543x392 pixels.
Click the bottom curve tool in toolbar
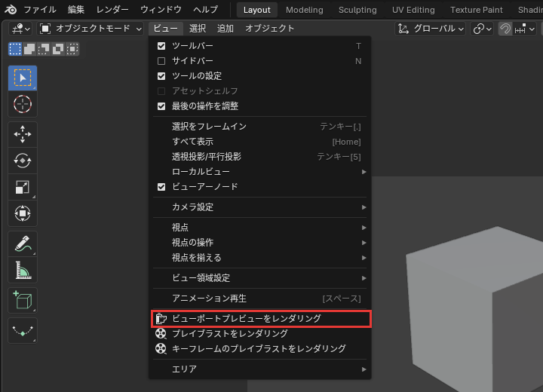click(x=23, y=331)
